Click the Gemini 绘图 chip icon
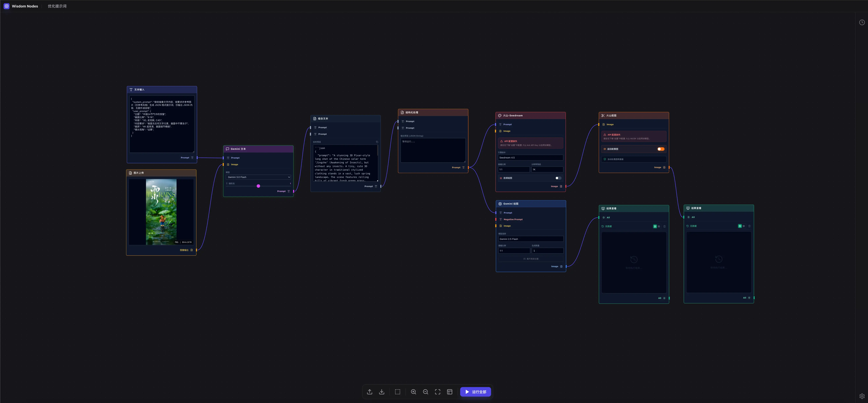Viewport: 868px width, 403px height. point(500,204)
